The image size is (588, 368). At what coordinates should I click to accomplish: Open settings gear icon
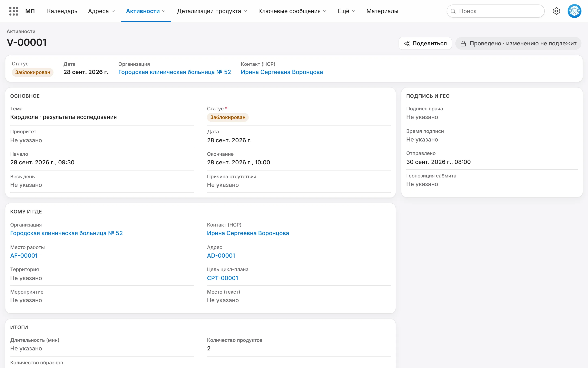coord(556,11)
